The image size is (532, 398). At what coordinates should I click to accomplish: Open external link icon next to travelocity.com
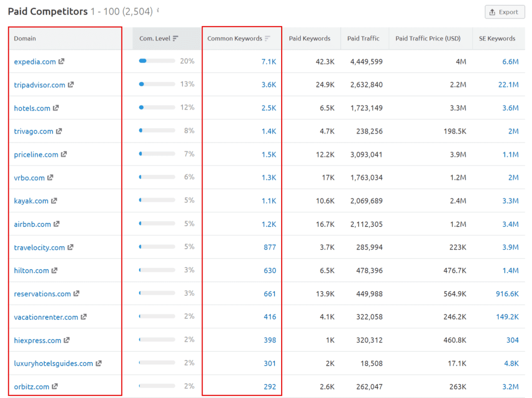click(70, 247)
